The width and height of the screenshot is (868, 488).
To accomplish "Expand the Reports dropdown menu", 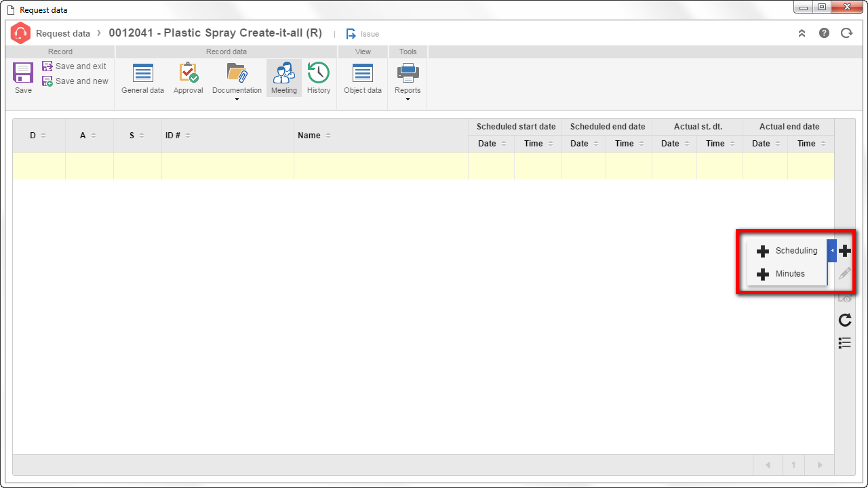I will tap(408, 100).
